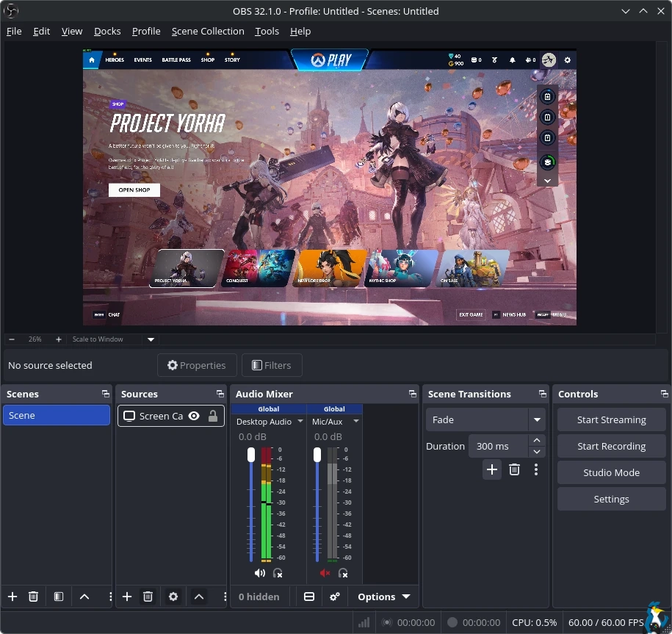Screen dimensions: 672x634
Task: Toggle lock on the Screen Capture source
Action: (213, 416)
